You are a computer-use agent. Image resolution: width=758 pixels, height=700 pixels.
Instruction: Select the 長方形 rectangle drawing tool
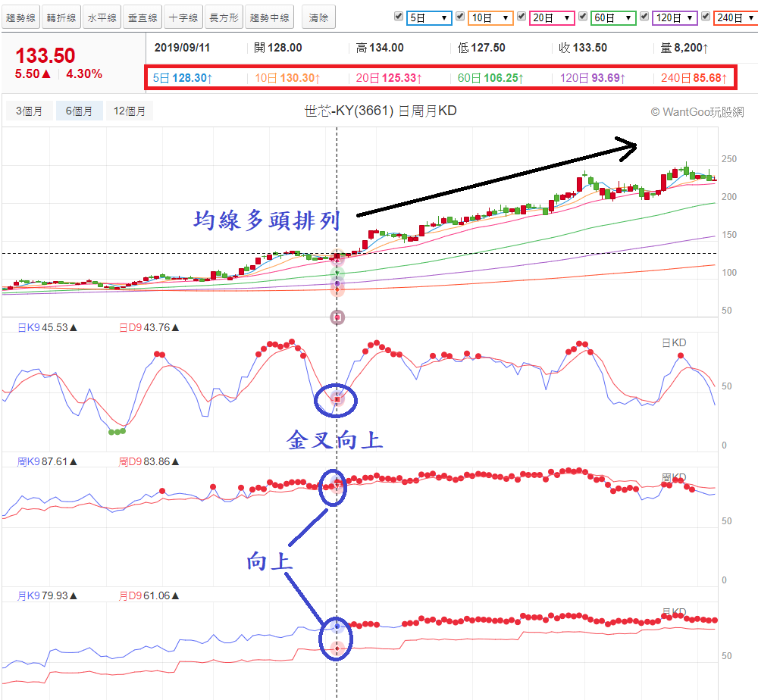pyautogui.click(x=224, y=17)
